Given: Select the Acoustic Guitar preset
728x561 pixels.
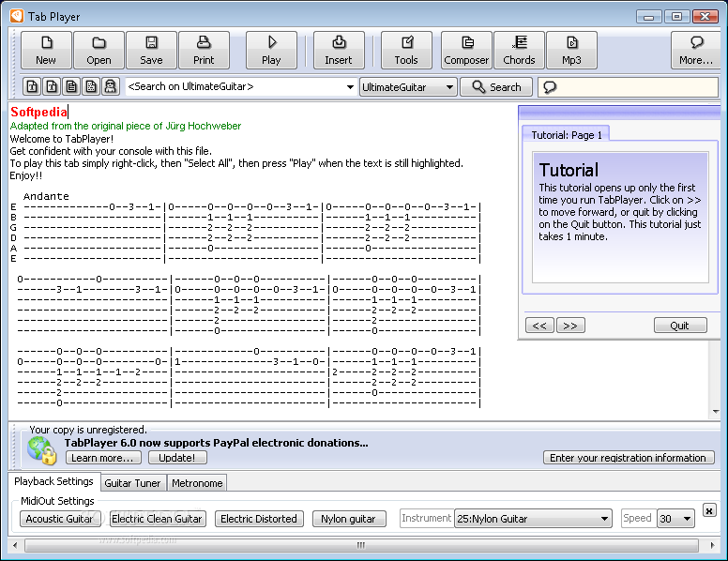Looking at the screenshot, I should [x=60, y=519].
